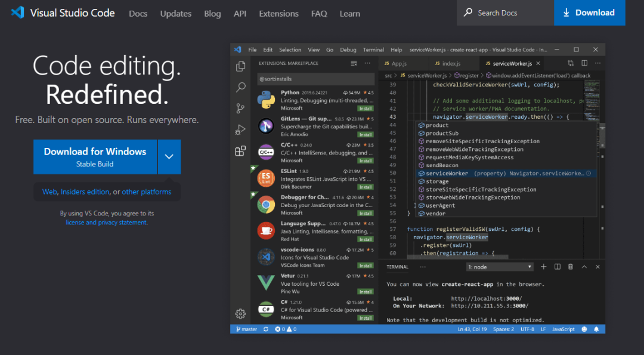The image size is (644, 355).
Task: Install the Python extension
Action: [365, 109]
